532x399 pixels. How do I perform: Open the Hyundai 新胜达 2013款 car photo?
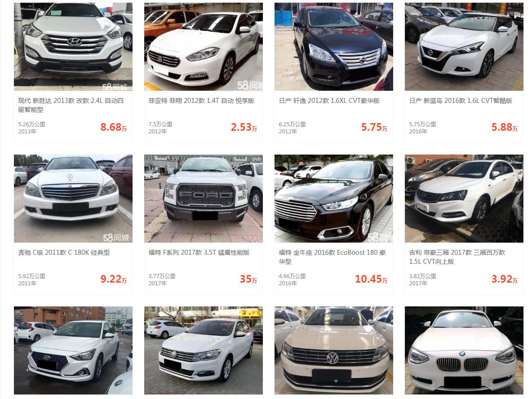click(73, 46)
